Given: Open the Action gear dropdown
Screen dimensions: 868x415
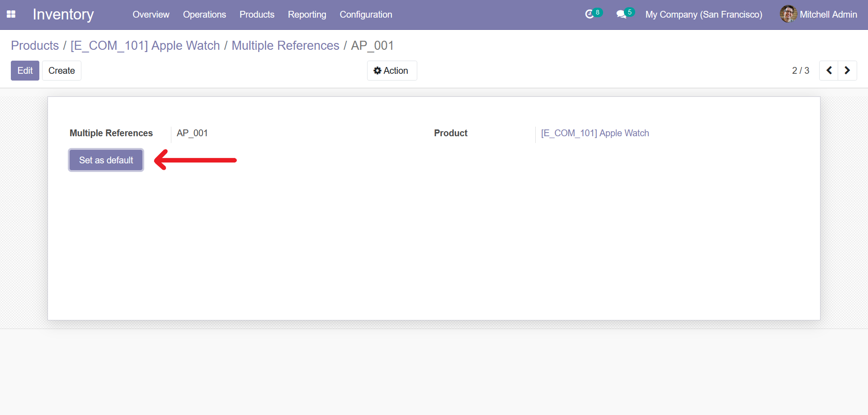Looking at the screenshot, I should click(392, 71).
